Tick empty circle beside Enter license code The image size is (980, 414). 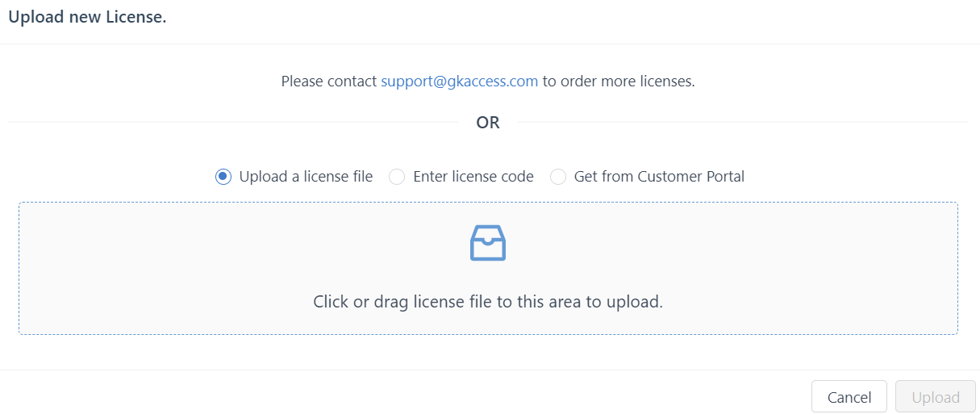(x=397, y=177)
